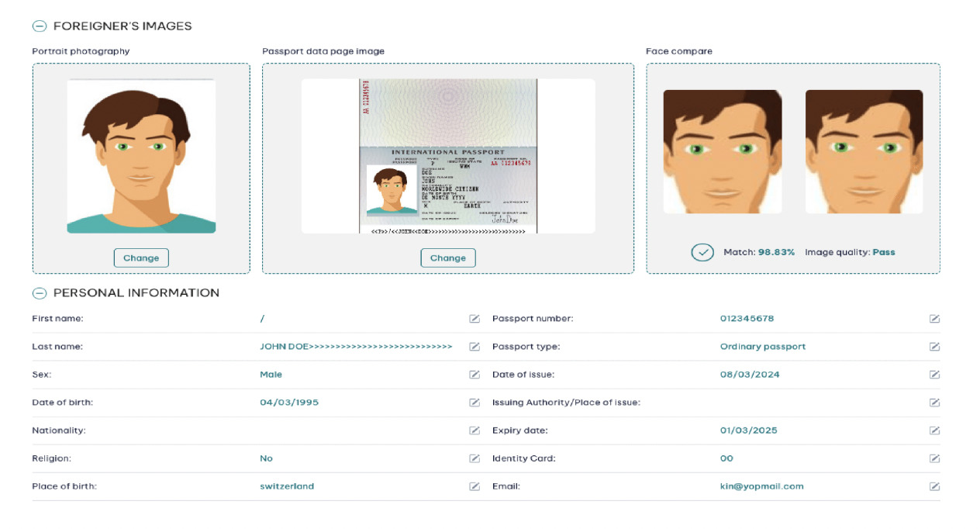The image size is (980, 529).
Task: Edit the Nationality field
Action: tap(474, 430)
